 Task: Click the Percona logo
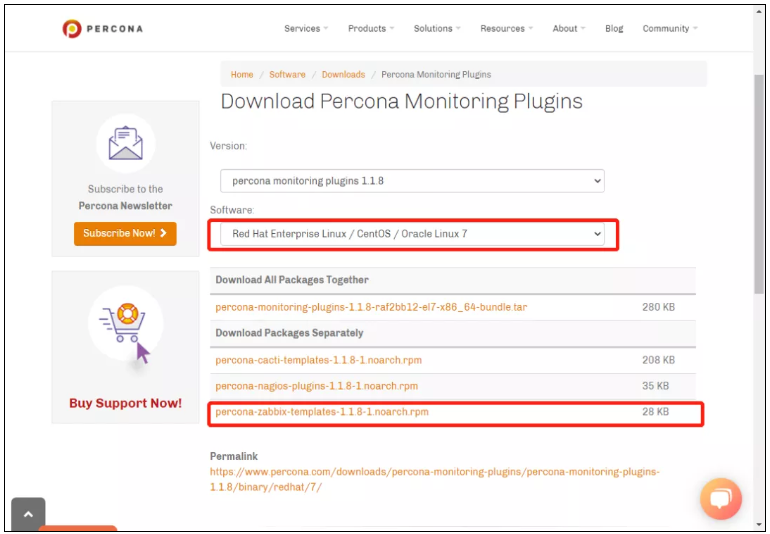102,28
